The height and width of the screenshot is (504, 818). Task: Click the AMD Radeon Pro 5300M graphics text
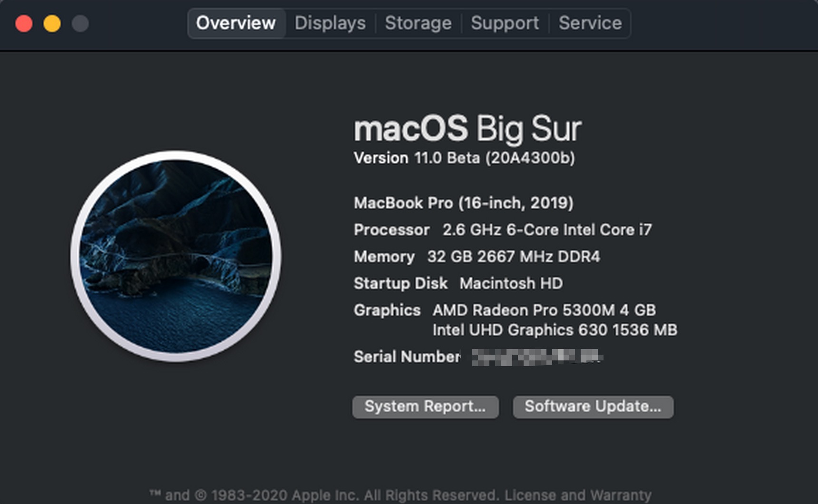[544, 310]
